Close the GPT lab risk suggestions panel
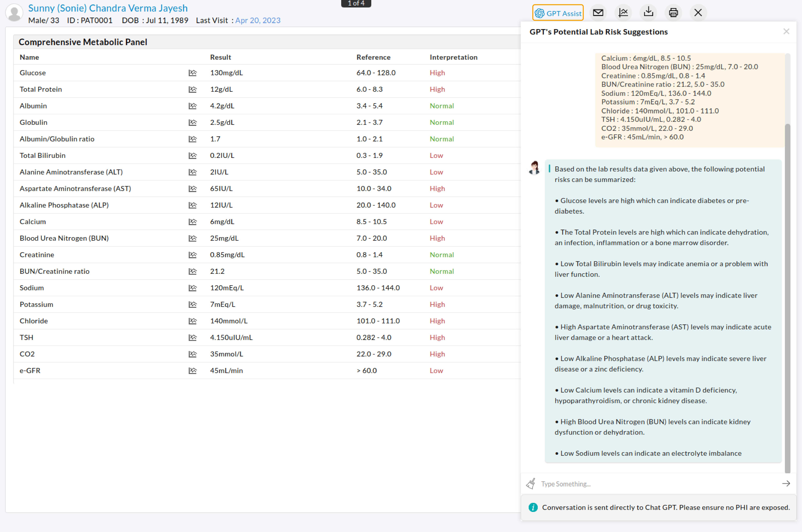This screenshot has height=532, width=802. tap(786, 32)
